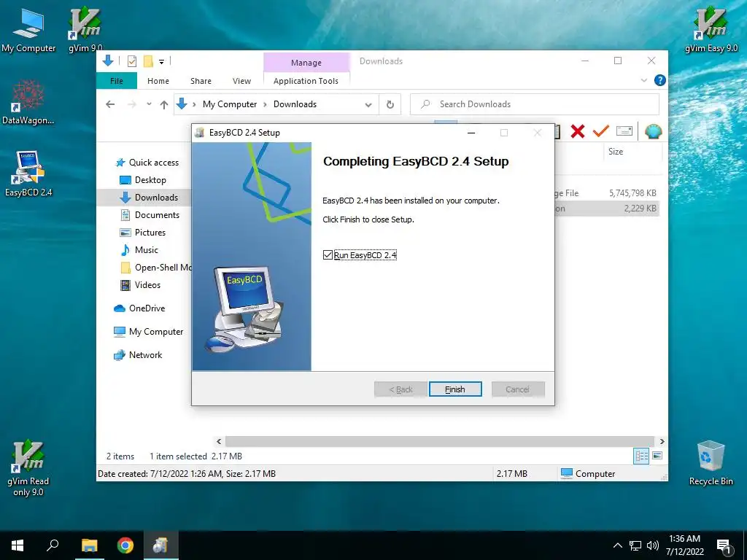Open recent locations dropdown arrow
This screenshot has width=747, height=560.
(x=149, y=104)
